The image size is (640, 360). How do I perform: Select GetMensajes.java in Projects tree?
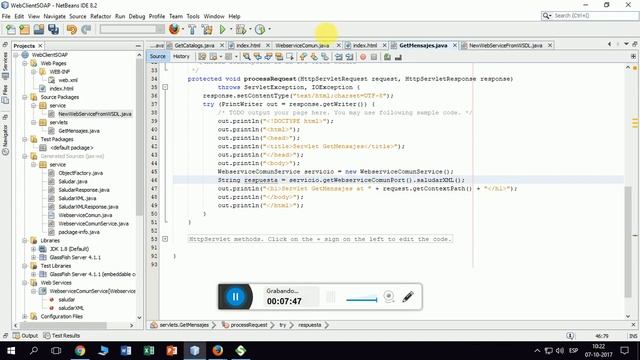pyautogui.click(x=79, y=131)
